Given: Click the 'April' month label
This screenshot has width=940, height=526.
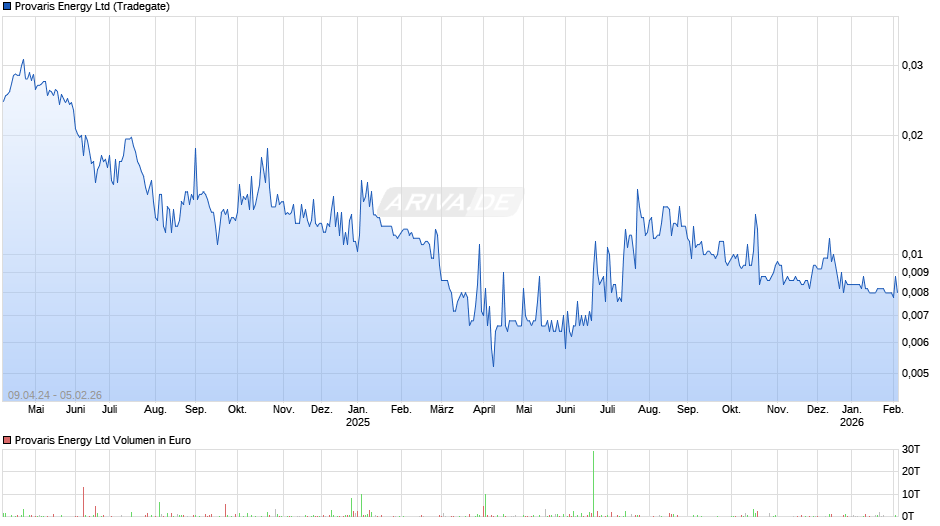Looking at the screenshot, I should click(x=484, y=410).
